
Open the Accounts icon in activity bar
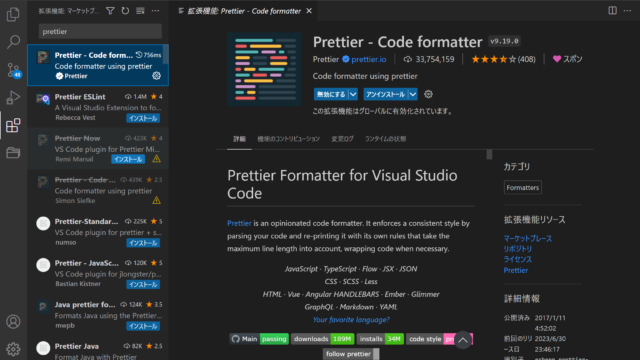[x=13, y=322]
